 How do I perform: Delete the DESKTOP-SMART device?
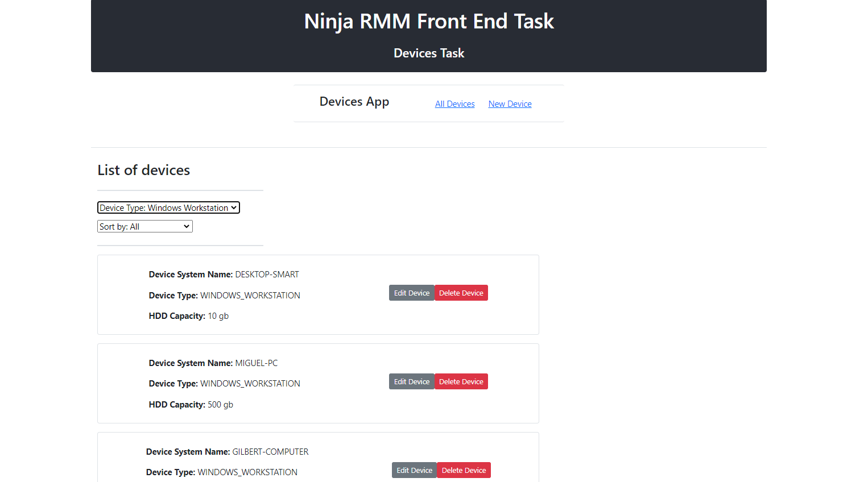click(461, 293)
